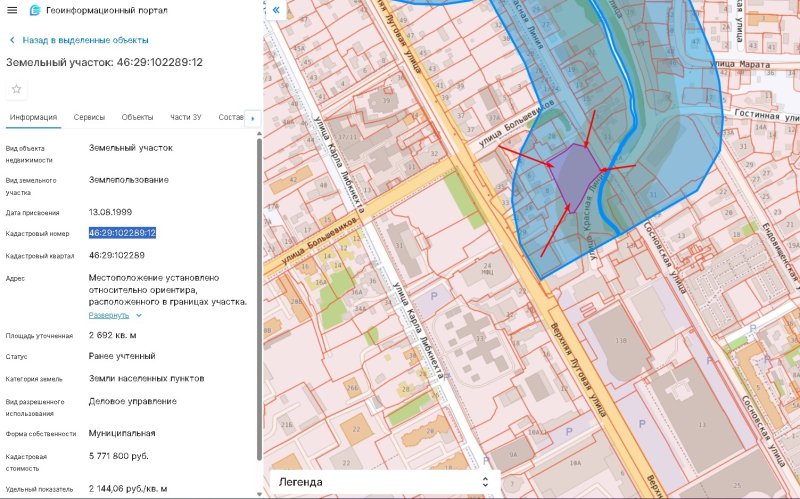Click the highlighted purple parcel on the map

click(573, 170)
